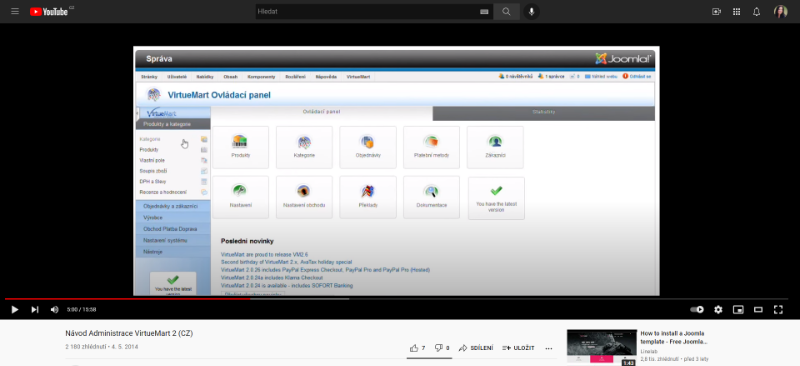Skip to the next video
Screen dimensions: 800x366
point(35,309)
